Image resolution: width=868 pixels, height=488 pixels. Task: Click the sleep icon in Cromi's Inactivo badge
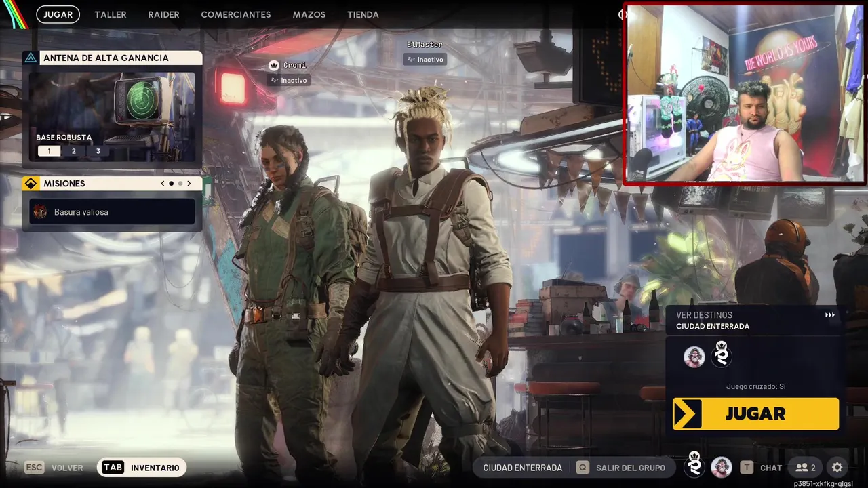pos(275,80)
